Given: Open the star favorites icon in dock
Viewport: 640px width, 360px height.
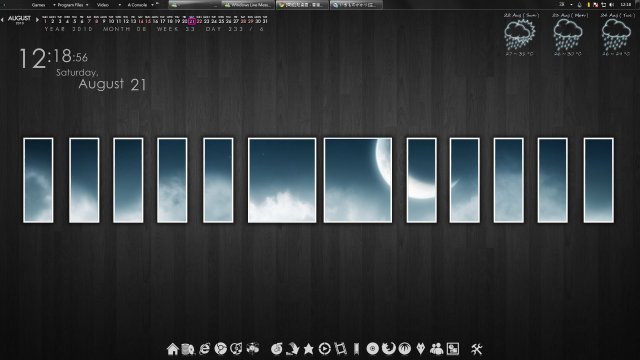Looking at the screenshot, I should [x=309, y=349].
